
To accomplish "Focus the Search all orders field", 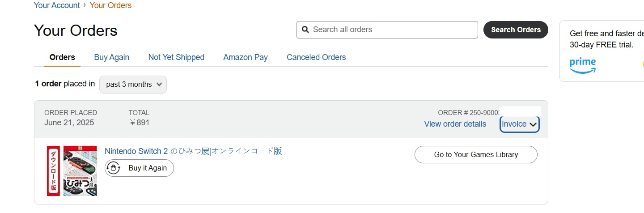I will coord(391,30).
